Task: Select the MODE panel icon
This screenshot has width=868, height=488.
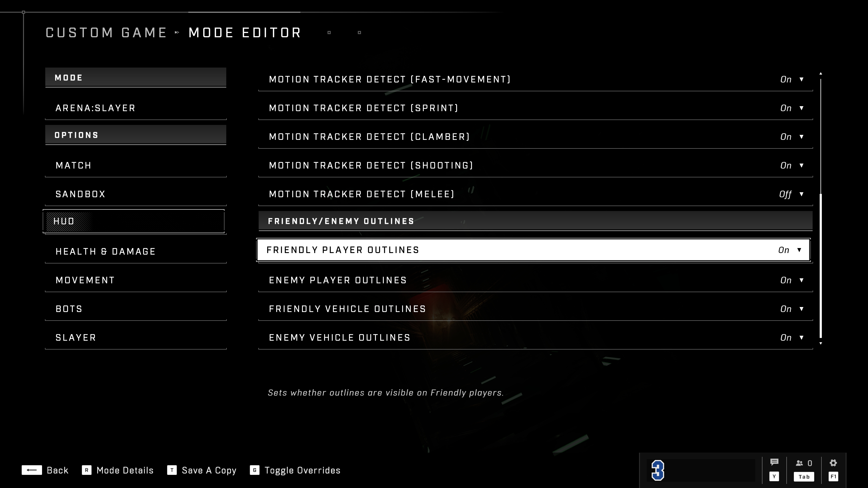Action: [x=135, y=77]
